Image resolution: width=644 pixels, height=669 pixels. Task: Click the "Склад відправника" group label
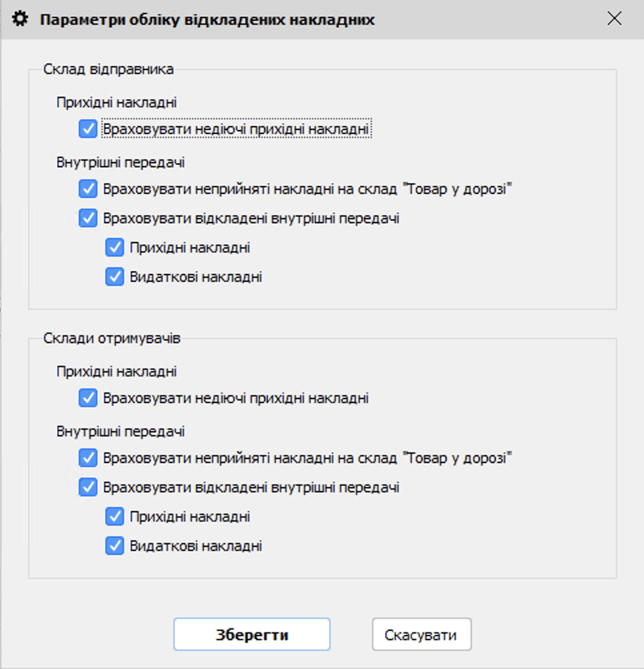point(109,69)
